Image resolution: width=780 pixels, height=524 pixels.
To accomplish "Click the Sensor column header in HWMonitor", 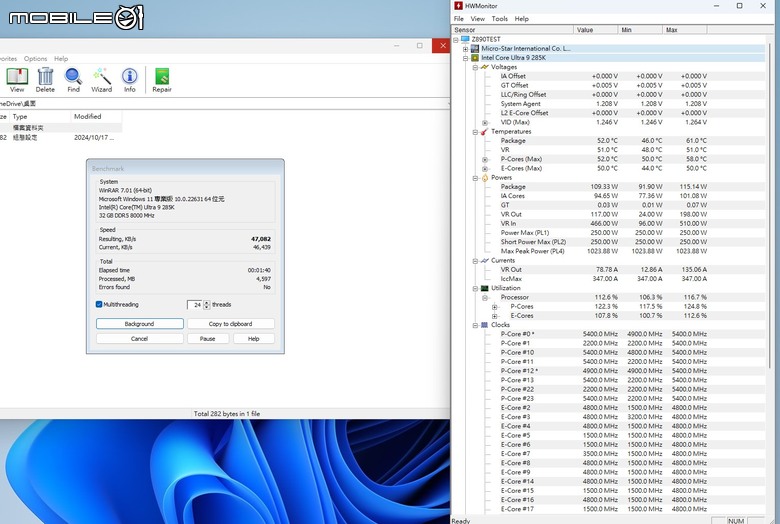I will pos(512,30).
